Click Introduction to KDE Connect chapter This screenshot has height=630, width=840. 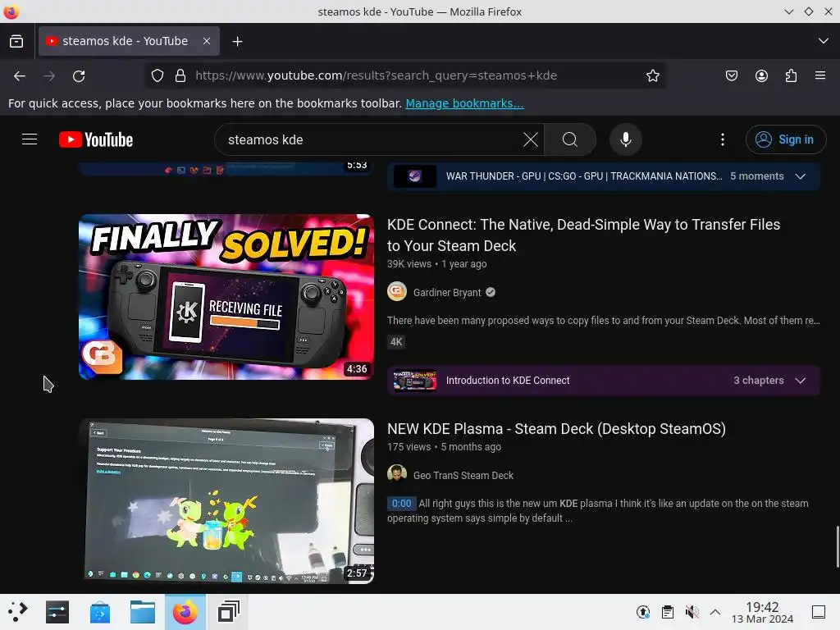pos(508,381)
